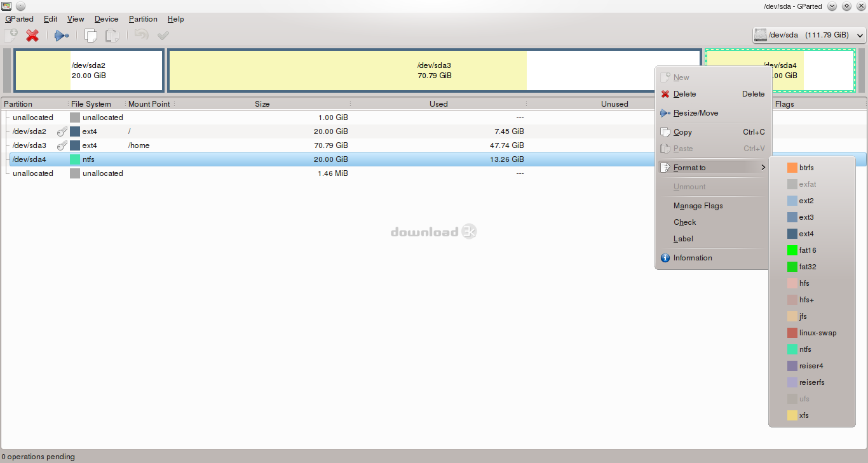The image size is (868, 463).
Task: Choose ext4 in the Format to submenu
Action: [811, 234]
